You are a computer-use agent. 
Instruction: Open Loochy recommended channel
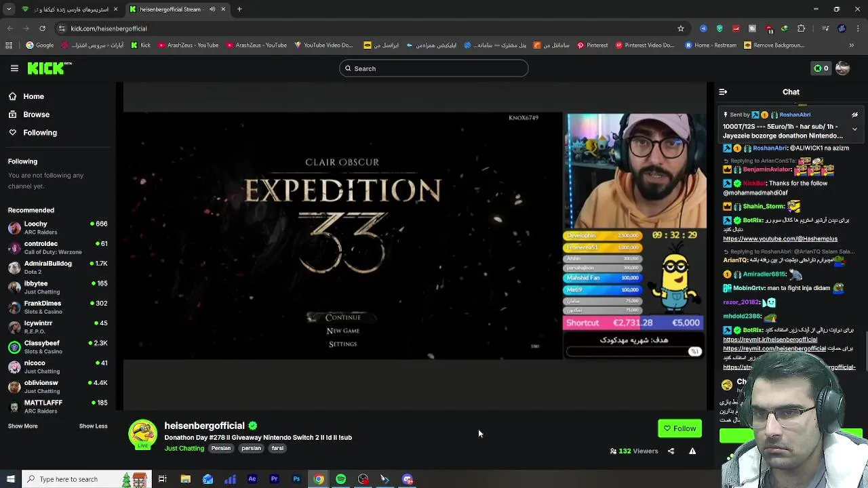pos(58,228)
